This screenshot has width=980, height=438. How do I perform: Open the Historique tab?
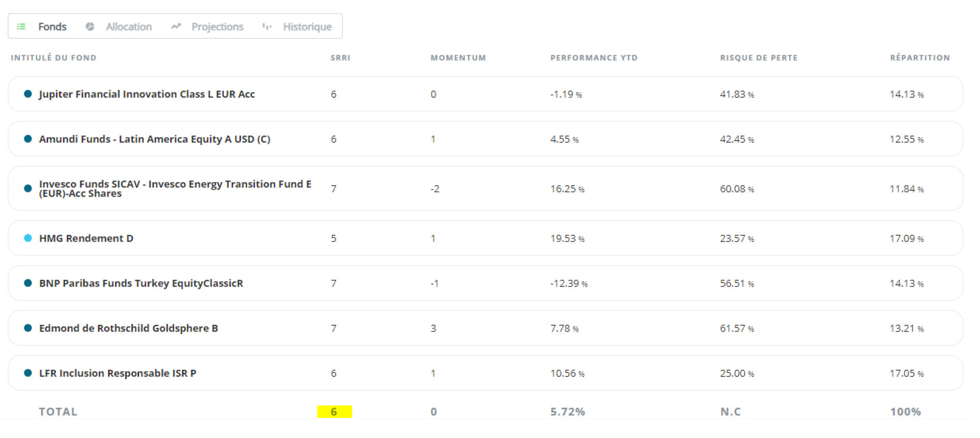point(307,26)
